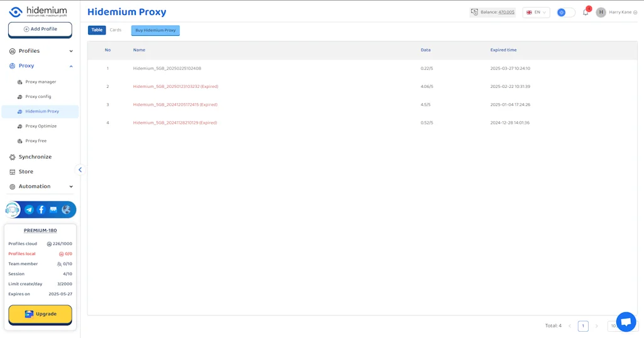This screenshot has height=338, width=644.
Task: Switch to the Cards view tab
Action: pyautogui.click(x=116, y=30)
